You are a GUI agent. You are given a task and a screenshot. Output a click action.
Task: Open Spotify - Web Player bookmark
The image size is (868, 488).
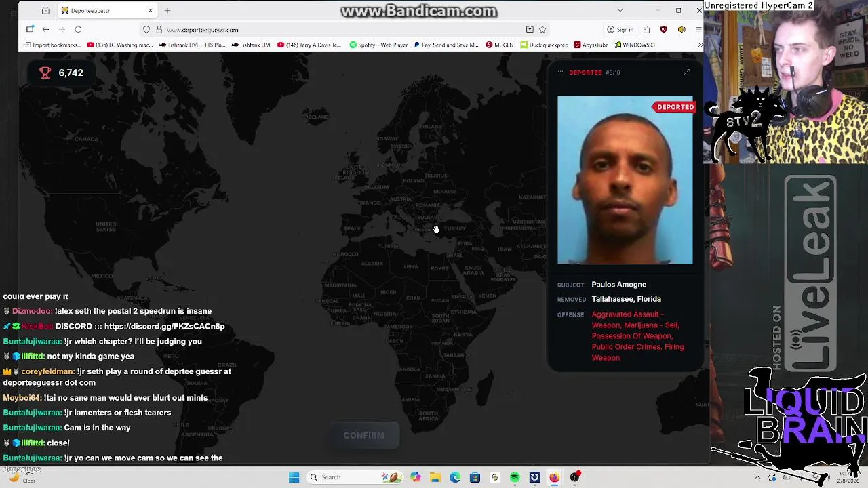[x=378, y=45]
